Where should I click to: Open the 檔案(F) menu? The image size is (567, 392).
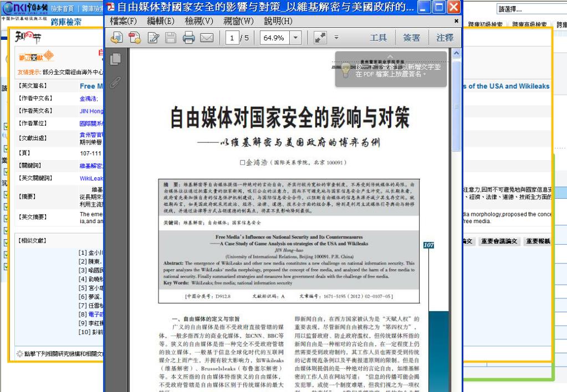tap(123, 21)
